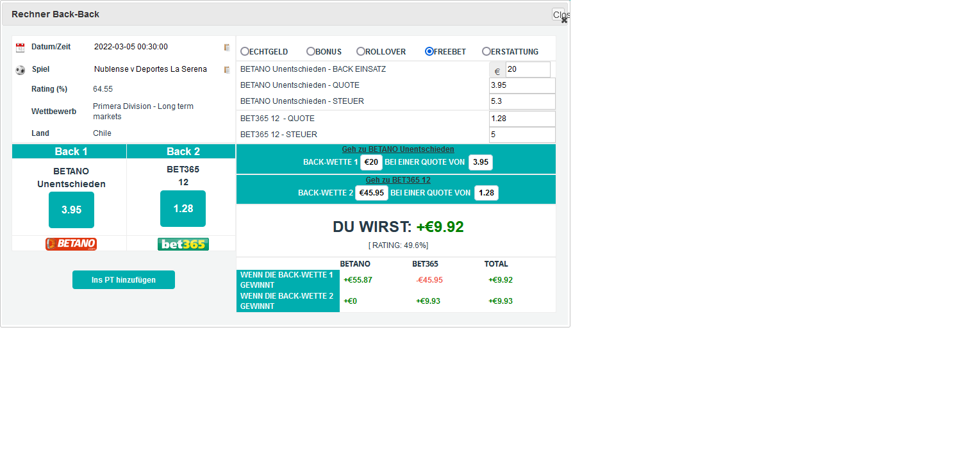Click the profit value +€9.92 headline

440,227
